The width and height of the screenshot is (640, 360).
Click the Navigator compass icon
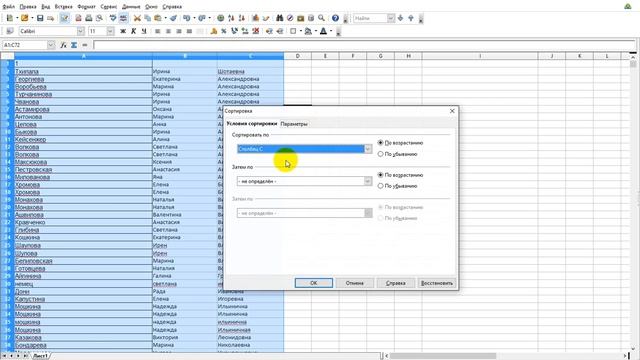click(290, 18)
